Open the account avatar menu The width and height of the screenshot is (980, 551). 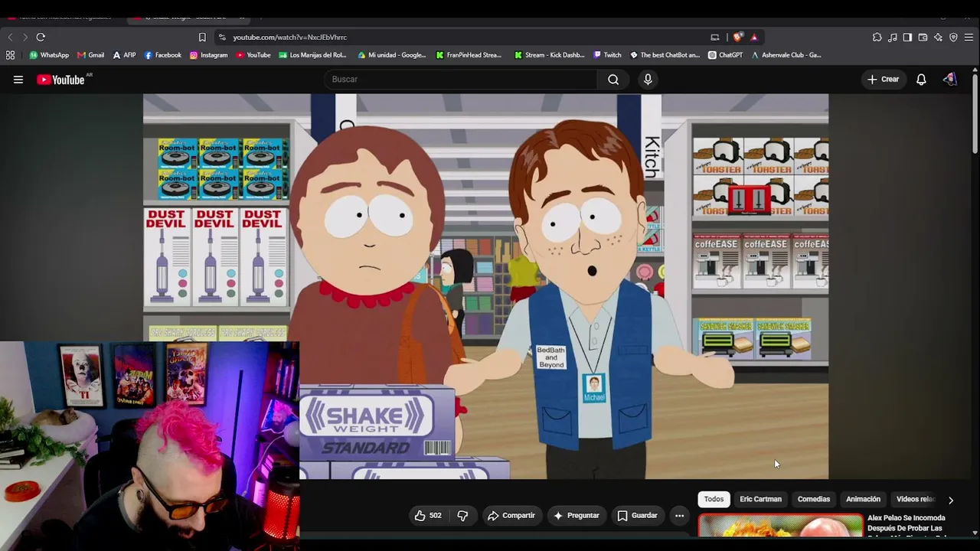pyautogui.click(x=950, y=80)
